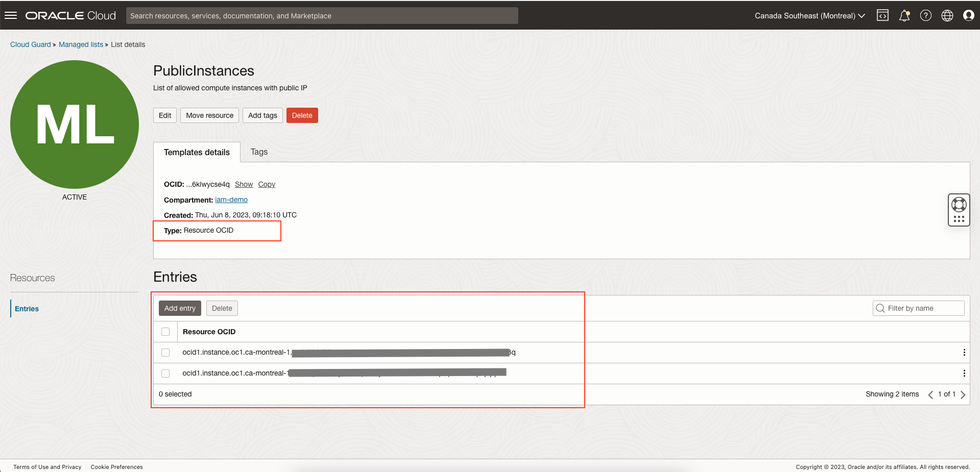Click the 'Showing 2 items' text
This screenshot has height=472, width=980.
pyautogui.click(x=892, y=394)
